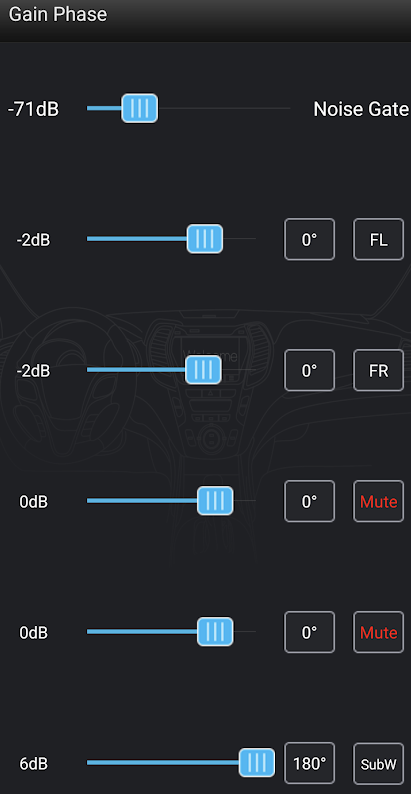Image resolution: width=411 pixels, height=794 pixels.
Task: Click the third channel 0dB slider handle
Action: pyautogui.click(x=215, y=501)
